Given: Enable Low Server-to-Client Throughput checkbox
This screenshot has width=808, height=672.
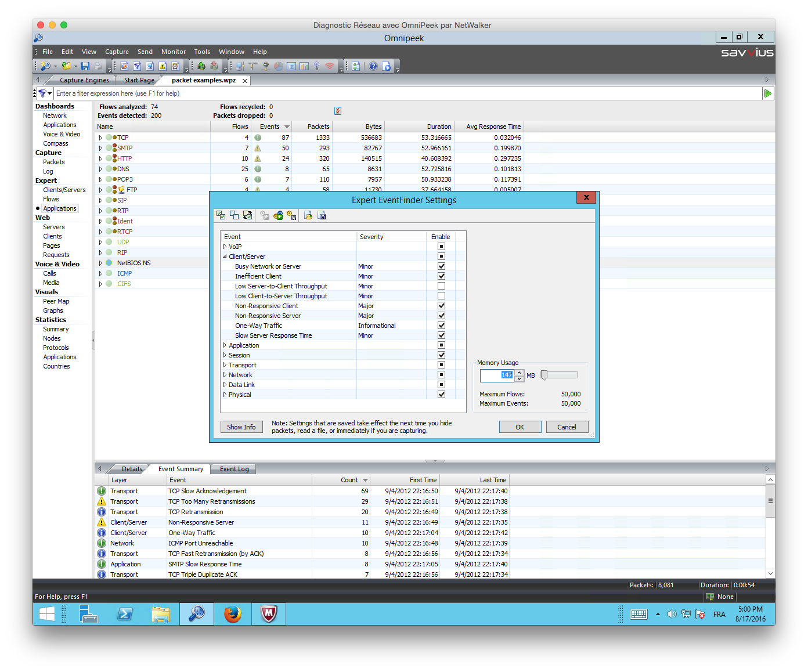Looking at the screenshot, I should pos(441,286).
